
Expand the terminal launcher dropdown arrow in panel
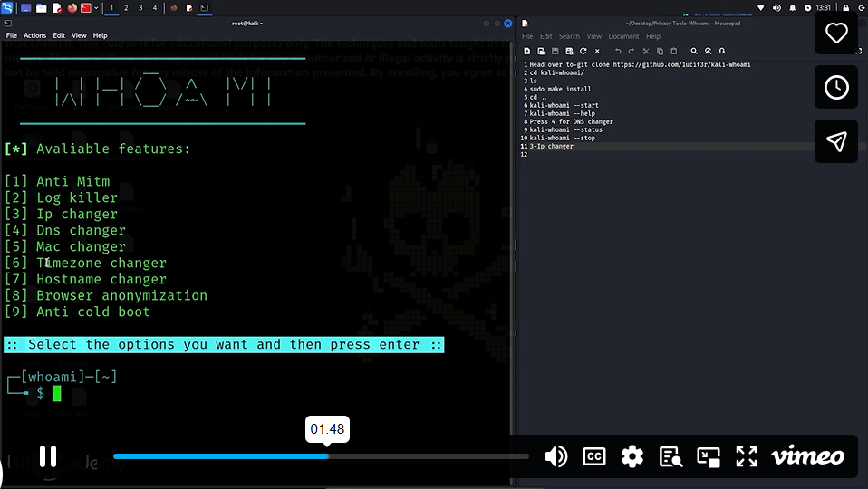96,7
